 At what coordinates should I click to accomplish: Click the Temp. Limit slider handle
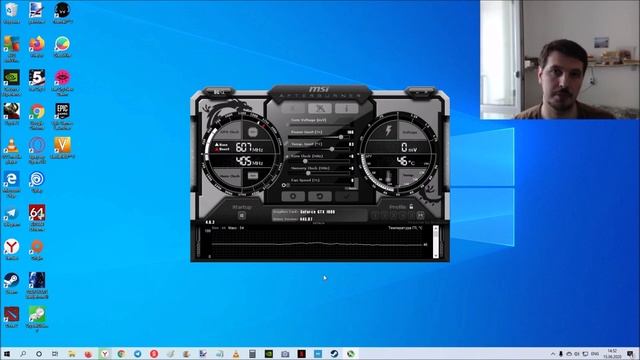332,149
